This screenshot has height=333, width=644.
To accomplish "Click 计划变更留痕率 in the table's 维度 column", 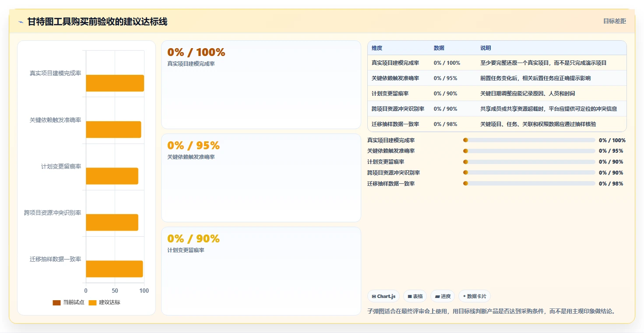I will [390, 94].
